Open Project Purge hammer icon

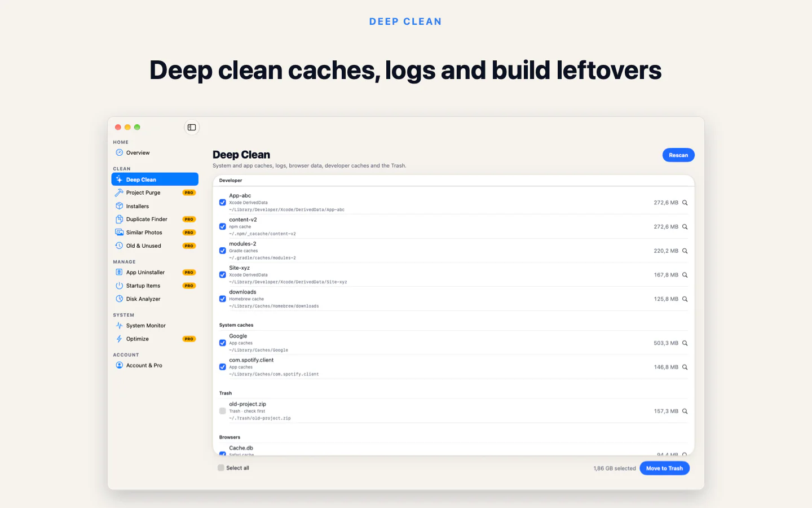(x=120, y=193)
